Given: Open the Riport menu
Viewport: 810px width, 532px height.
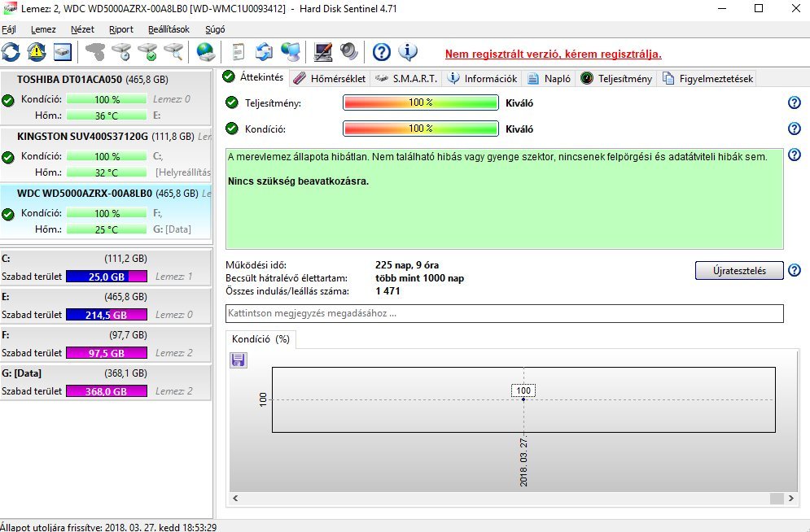Looking at the screenshot, I should tap(120, 29).
